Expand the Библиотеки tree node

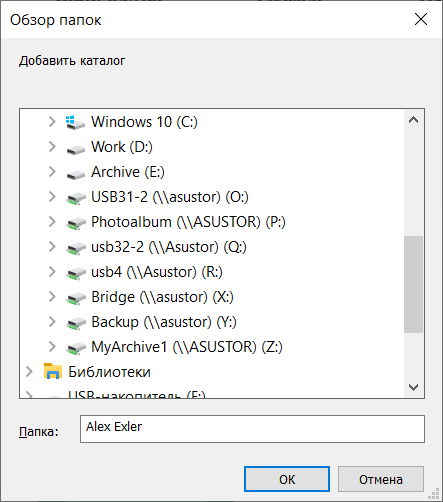[29, 372]
